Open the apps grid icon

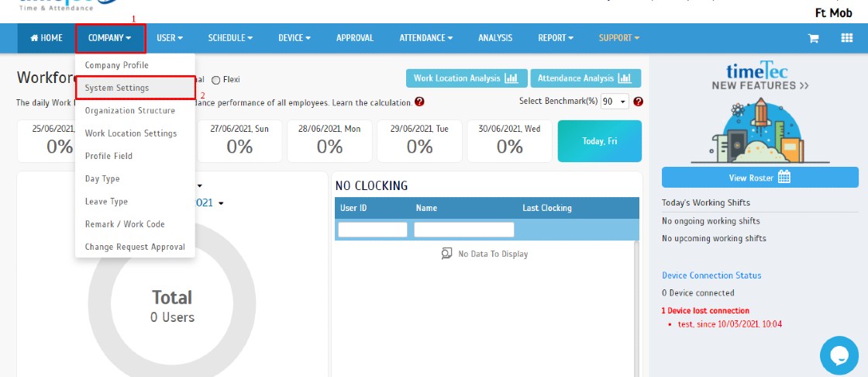[846, 38]
